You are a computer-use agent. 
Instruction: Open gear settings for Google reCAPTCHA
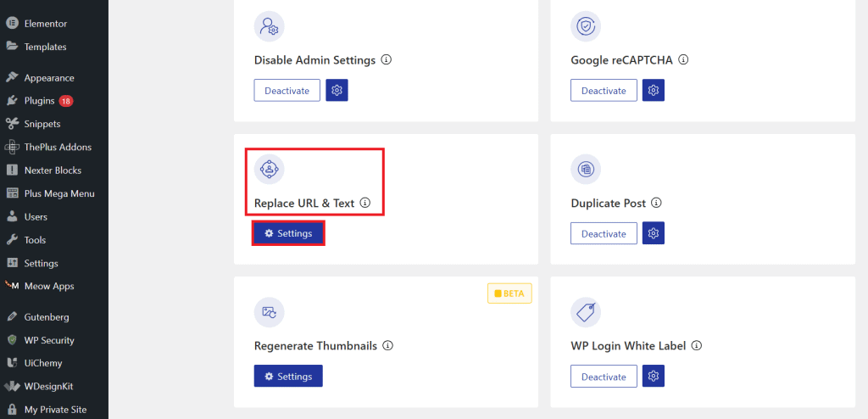(x=654, y=91)
